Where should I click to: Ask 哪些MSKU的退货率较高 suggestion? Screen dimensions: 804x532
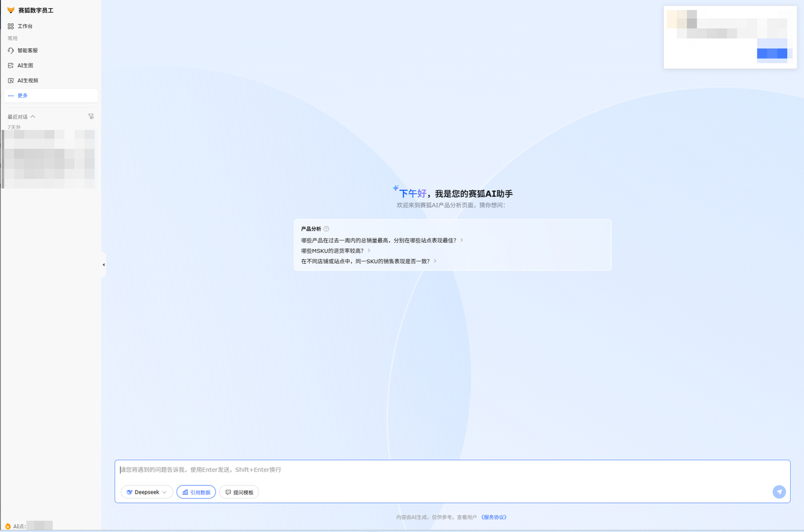tap(335, 251)
